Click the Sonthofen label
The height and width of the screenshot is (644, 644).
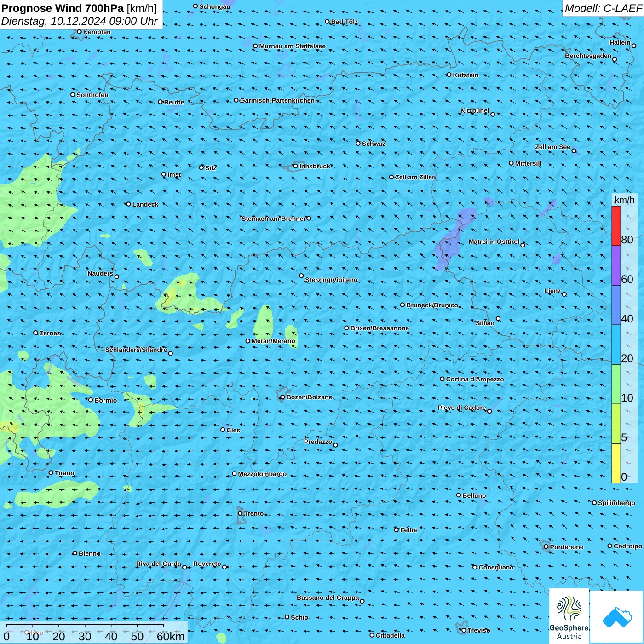click(x=92, y=95)
